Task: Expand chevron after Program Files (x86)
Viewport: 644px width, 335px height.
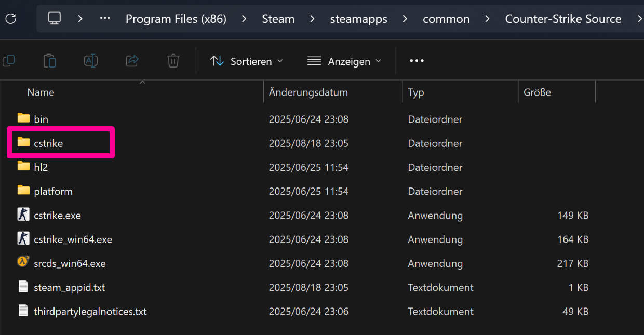Action: point(244,19)
